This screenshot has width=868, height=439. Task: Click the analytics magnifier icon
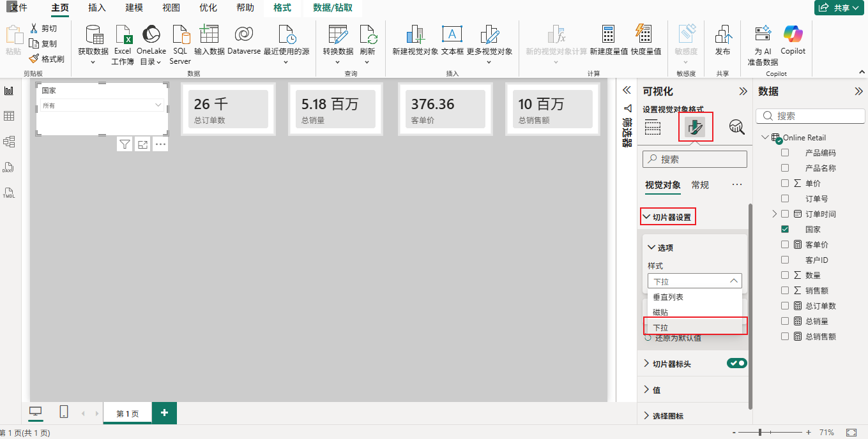(737, 128)
